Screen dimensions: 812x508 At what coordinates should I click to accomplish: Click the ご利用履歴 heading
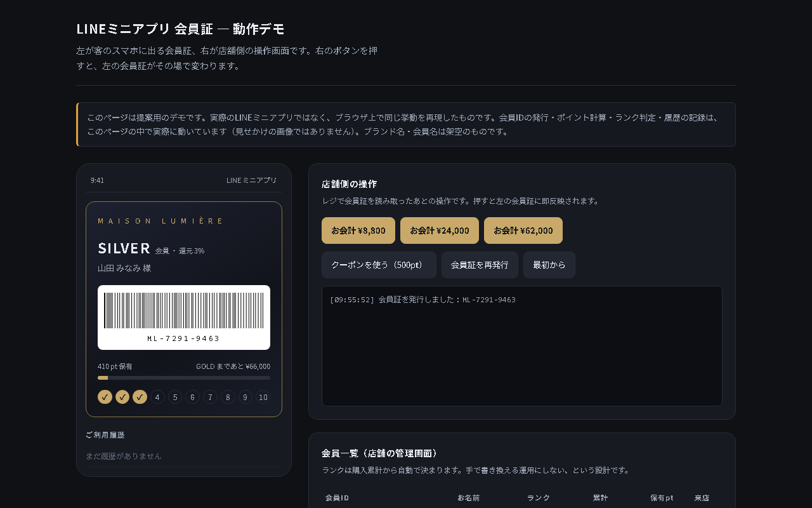click(x=105, y=435)
